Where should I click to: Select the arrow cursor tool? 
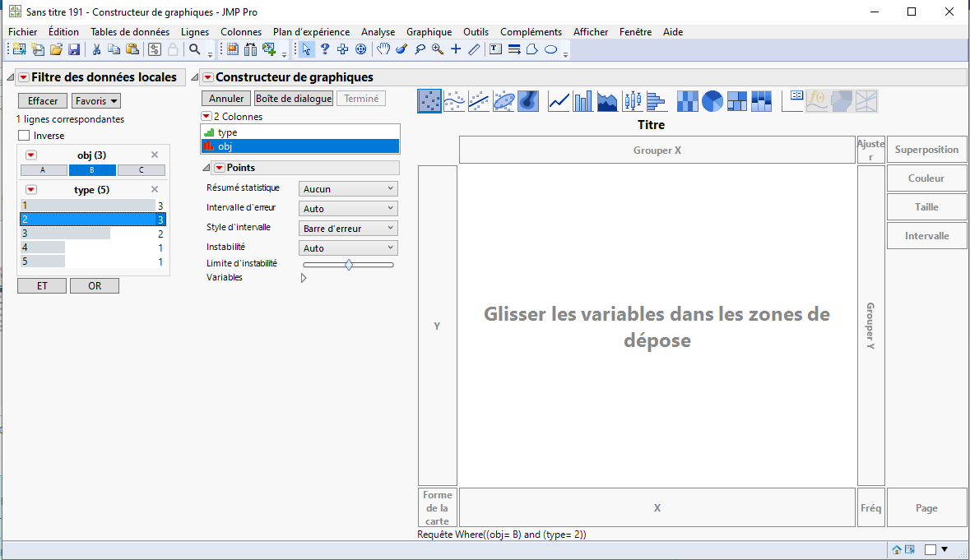306,49
